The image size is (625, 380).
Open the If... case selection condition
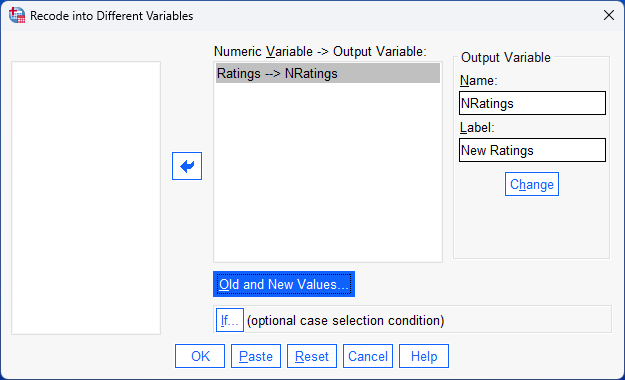[x=230, y=320]
